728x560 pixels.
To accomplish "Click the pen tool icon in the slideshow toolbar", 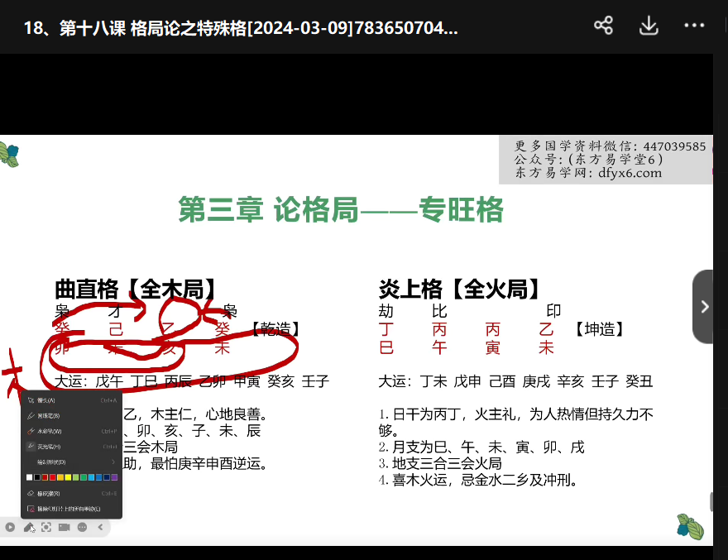I will coord(28,527).
